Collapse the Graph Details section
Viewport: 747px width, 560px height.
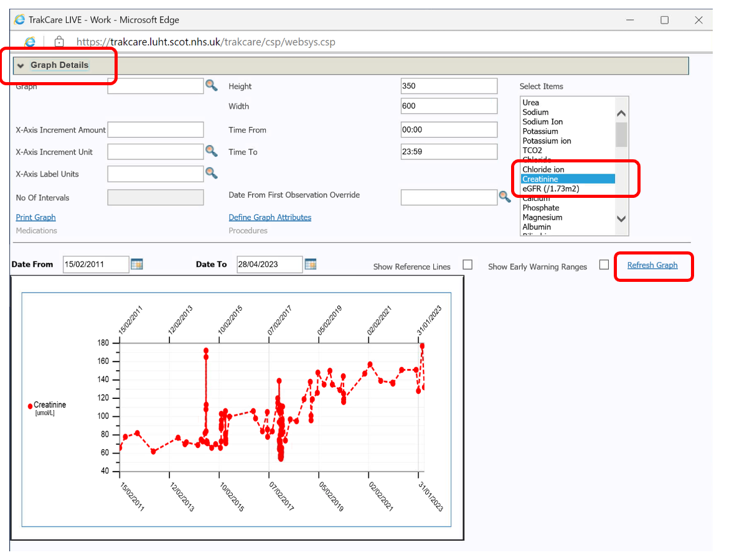pyautogui.click(x=21, y=65)
